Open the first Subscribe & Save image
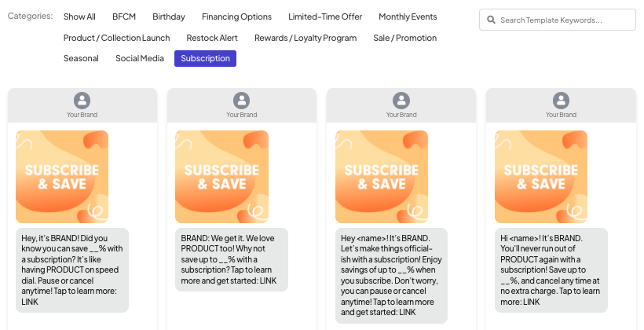This screenshot has height=330, width=644. tap(62, 177)
